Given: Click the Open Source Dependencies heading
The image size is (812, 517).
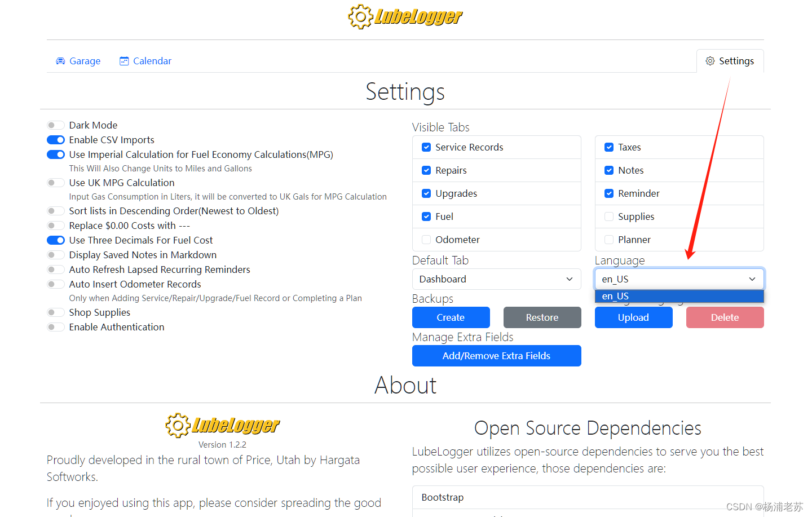Looking at the screenshot, I should (x=588, y=428).
